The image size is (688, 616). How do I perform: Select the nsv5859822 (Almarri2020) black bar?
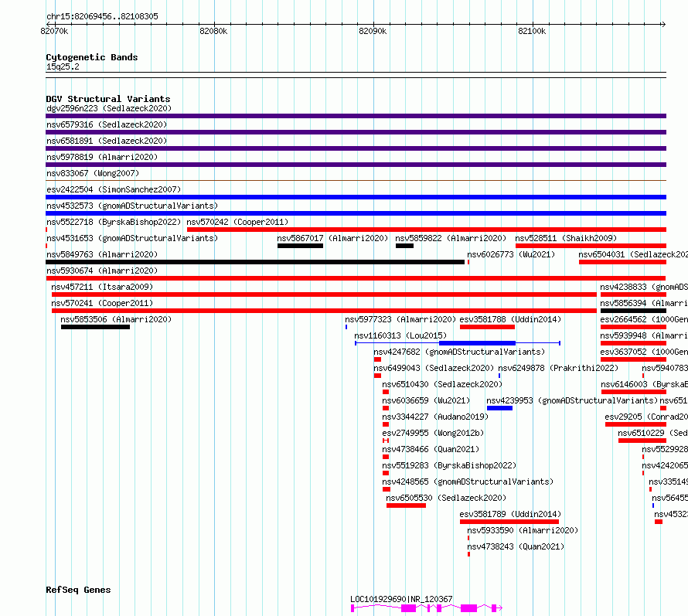tap(404, 246)
